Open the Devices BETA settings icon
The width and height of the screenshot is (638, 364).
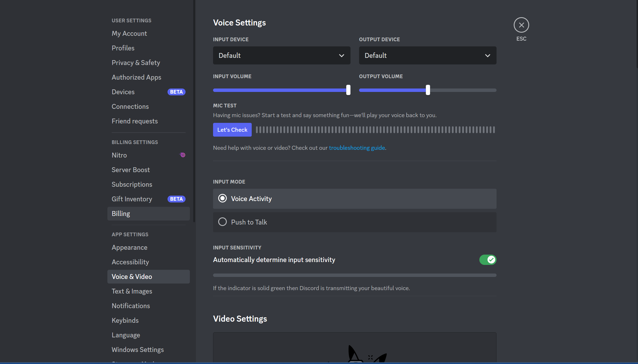click(178, 92)
